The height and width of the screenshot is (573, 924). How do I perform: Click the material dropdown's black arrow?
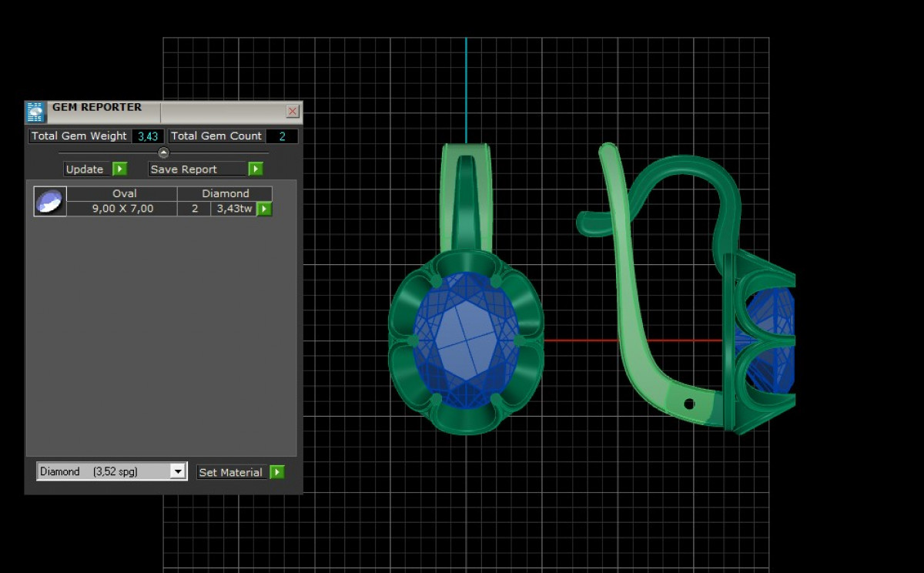[x=178, y=471]
